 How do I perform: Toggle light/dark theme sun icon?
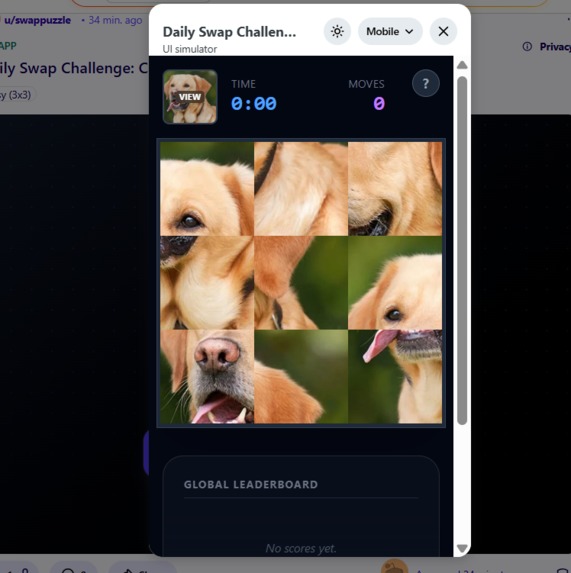[x=337, y=31]
